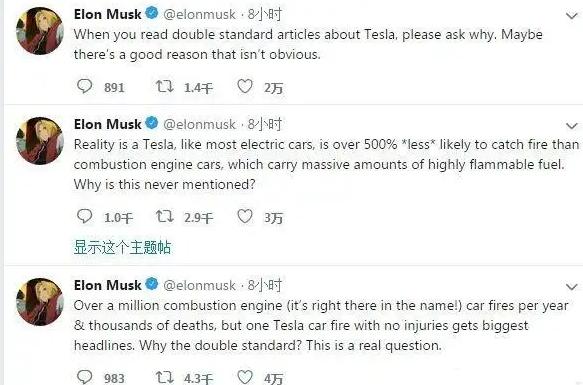
Task: Reply to the 500% less likely tweet
Action: tap(84, 216)
